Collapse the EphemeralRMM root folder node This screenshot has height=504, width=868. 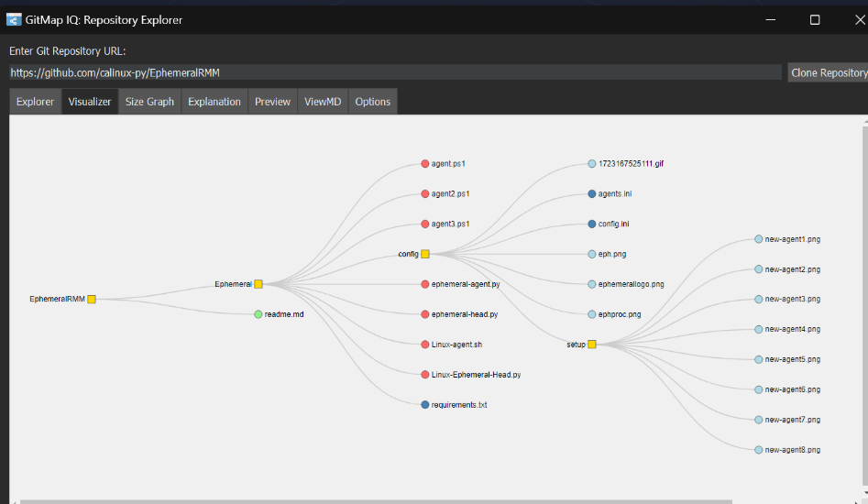[x=92, y=300]
